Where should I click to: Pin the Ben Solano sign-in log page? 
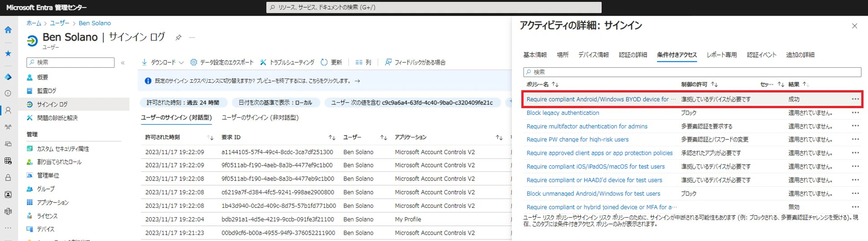click(178, 38)
